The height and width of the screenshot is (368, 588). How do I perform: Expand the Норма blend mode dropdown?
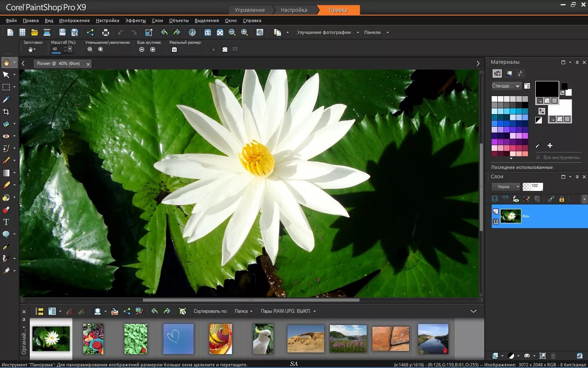[x=506, y=187]
